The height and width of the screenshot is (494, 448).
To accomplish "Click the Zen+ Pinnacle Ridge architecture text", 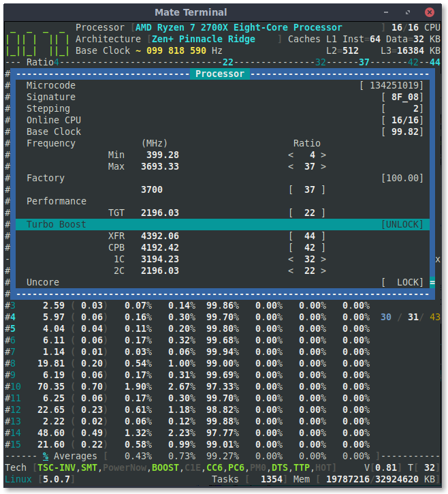I will (204, 39).
